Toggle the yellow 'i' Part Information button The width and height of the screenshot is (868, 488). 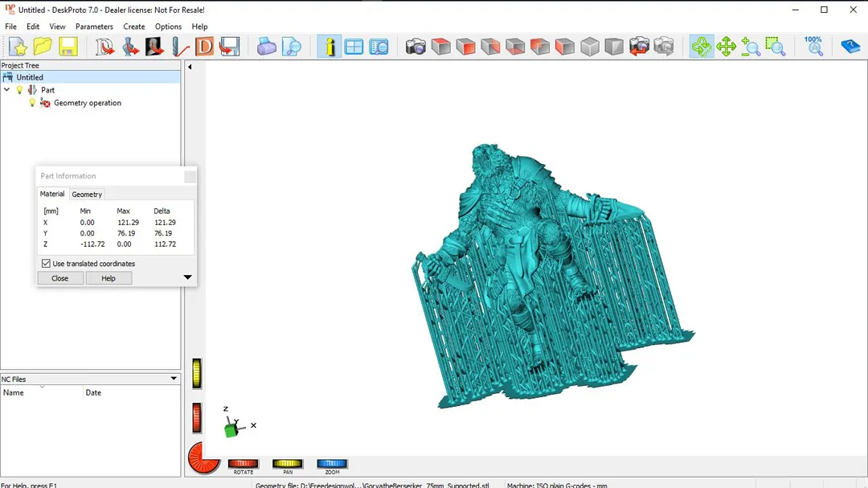pyautogui.click(x=329, y=47)
